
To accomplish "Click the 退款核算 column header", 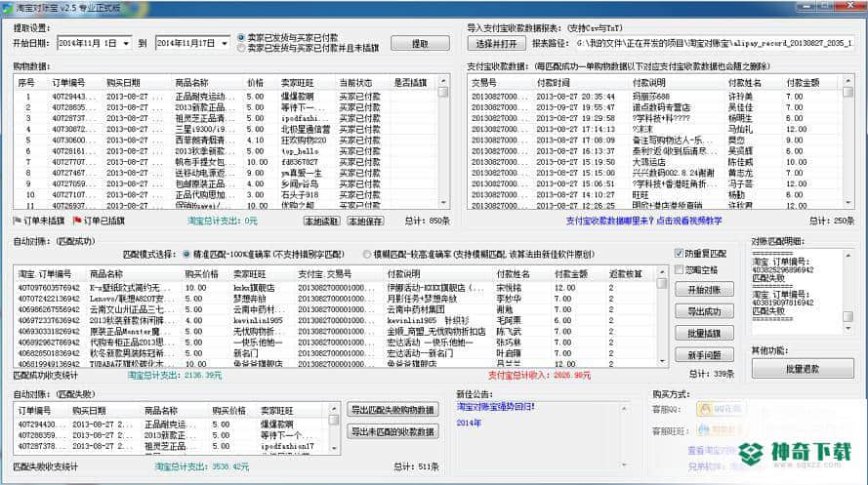I will (x=626, y=274).
